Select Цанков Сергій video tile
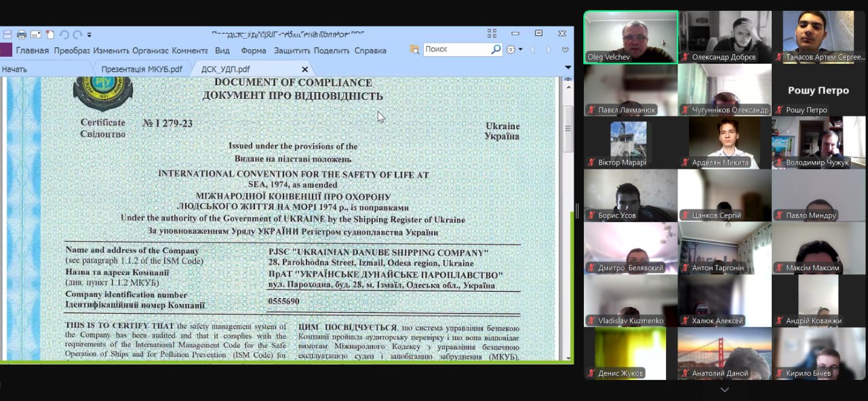 [x=725, y=196]
